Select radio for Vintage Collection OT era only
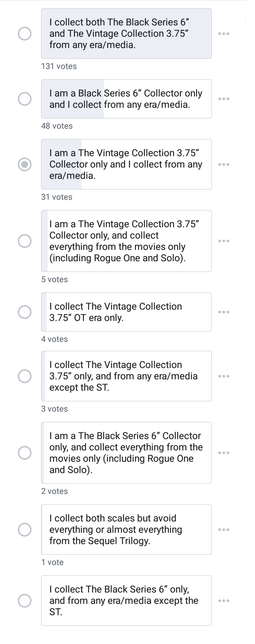Viewport: 255px width, 644px height. pyautogui.click(x=25, y=312)
